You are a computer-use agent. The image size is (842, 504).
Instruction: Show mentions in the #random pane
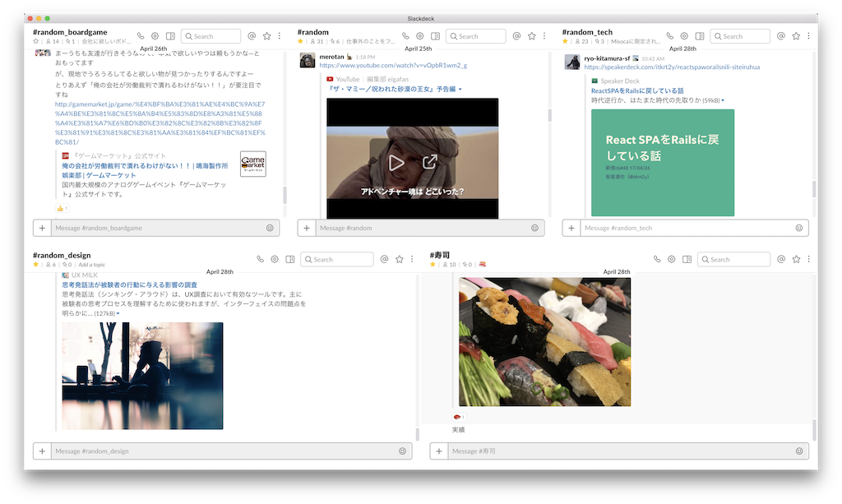pos(516,36)
